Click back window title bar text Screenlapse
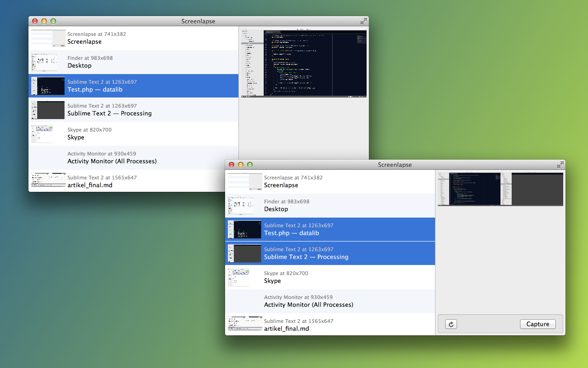The image size is (588, 368). 198,21
